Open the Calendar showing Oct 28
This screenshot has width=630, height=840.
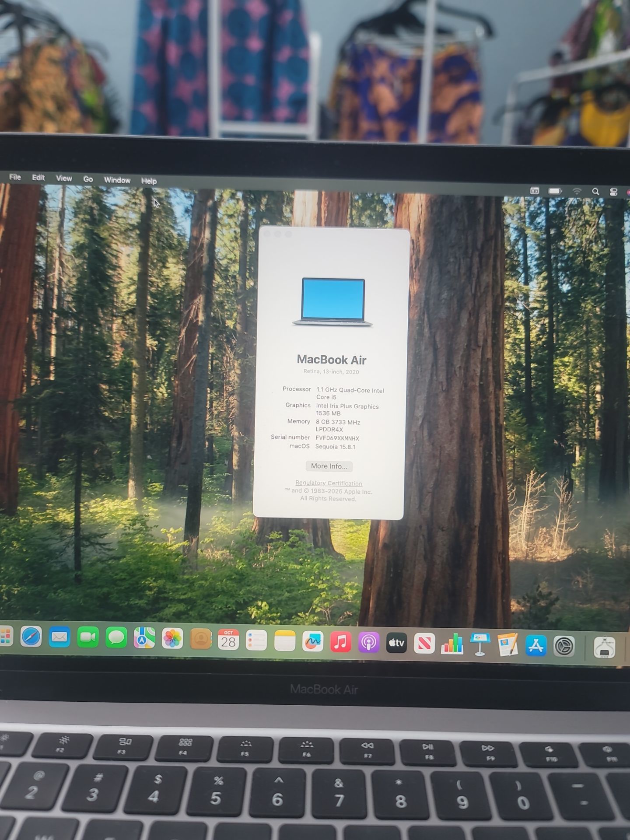(x=228, y=640)
